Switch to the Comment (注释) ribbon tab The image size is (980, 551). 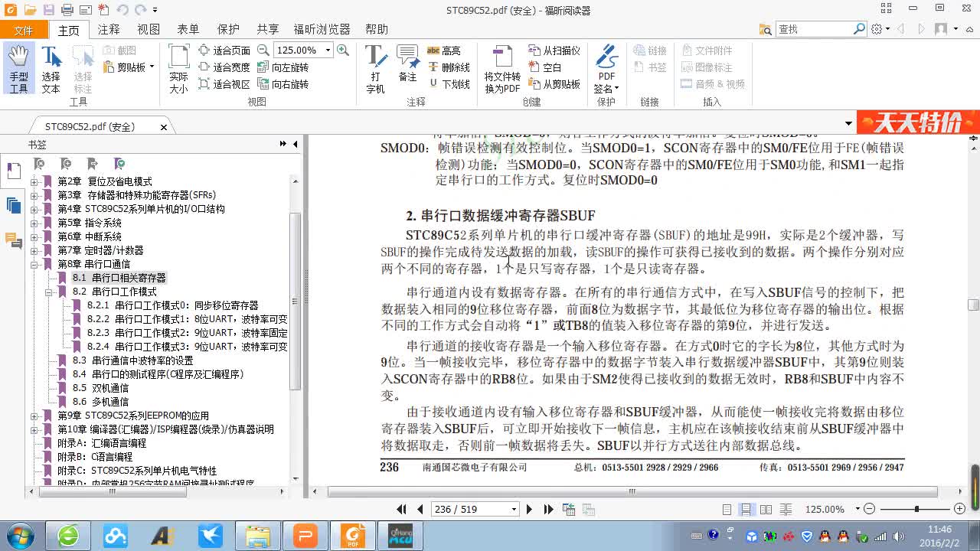109,29
